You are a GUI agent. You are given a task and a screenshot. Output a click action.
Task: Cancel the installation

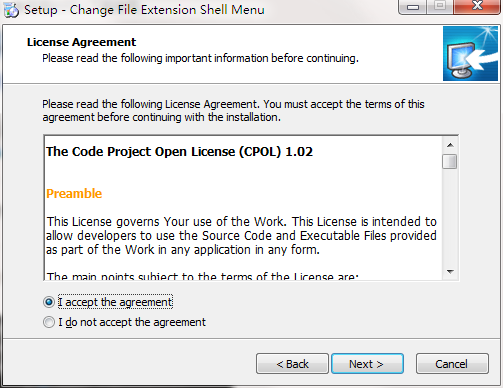(452, 364)
